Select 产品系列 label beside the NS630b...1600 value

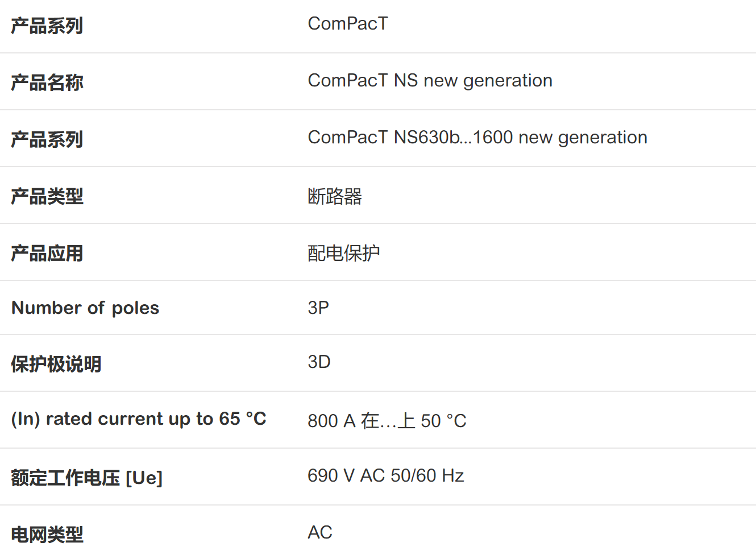click(x=47, y=140)
